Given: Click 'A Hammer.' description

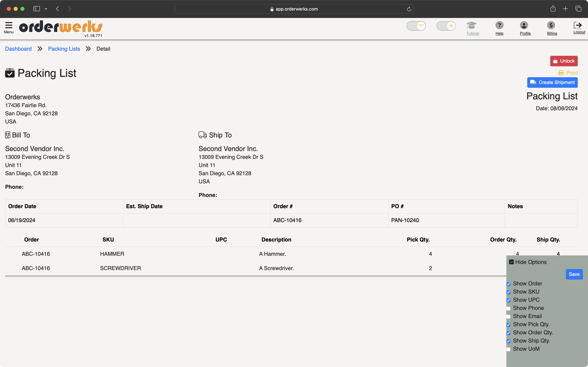Looking at the screenshot, I should pyautogui.click(x=272, y=254).
